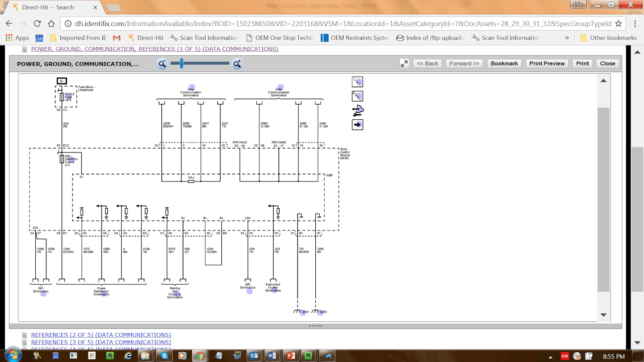Click the Print Preview button

(547, 63)
